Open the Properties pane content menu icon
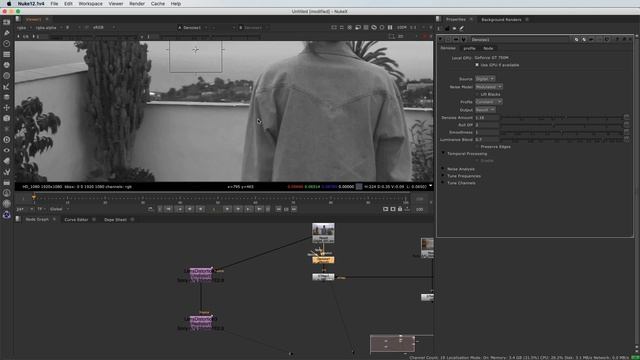 pyautogui.click(x=439, y=19)
